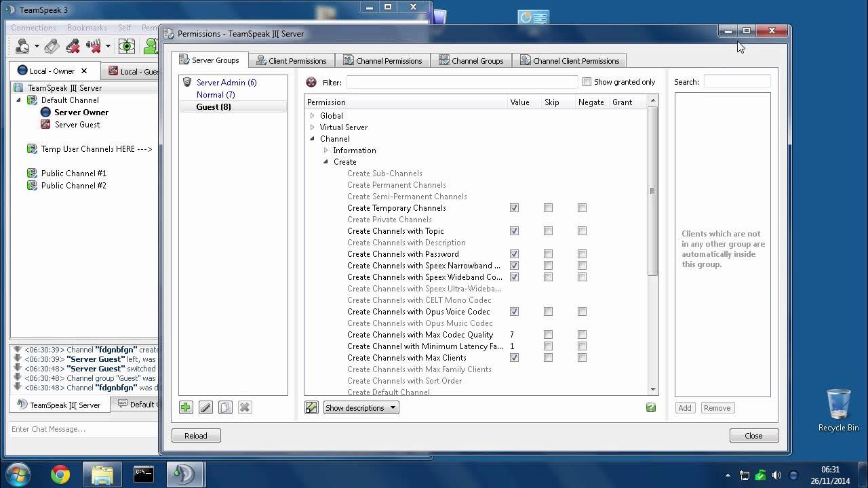Open the Connections menu

coord(33,28)
